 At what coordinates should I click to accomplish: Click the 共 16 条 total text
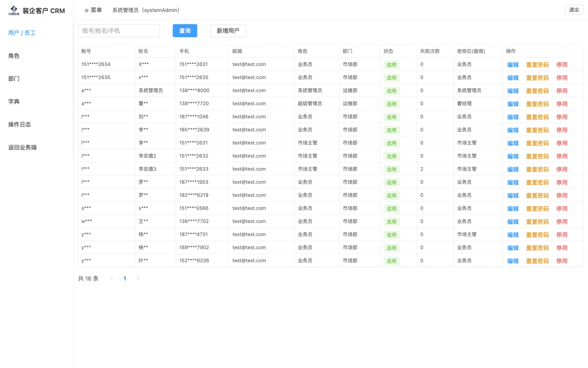click(x=88, y=278)
